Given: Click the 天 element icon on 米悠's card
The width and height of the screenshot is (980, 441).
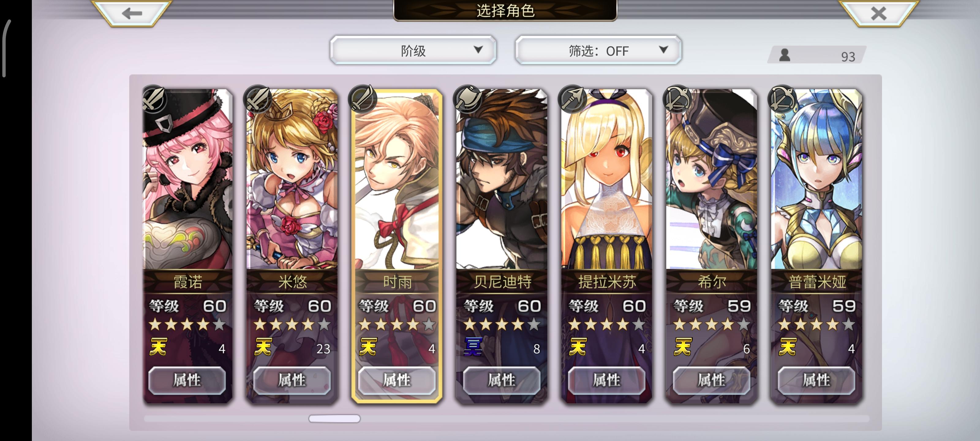Looking at the screenshot, I should click(x=263, y=347).
